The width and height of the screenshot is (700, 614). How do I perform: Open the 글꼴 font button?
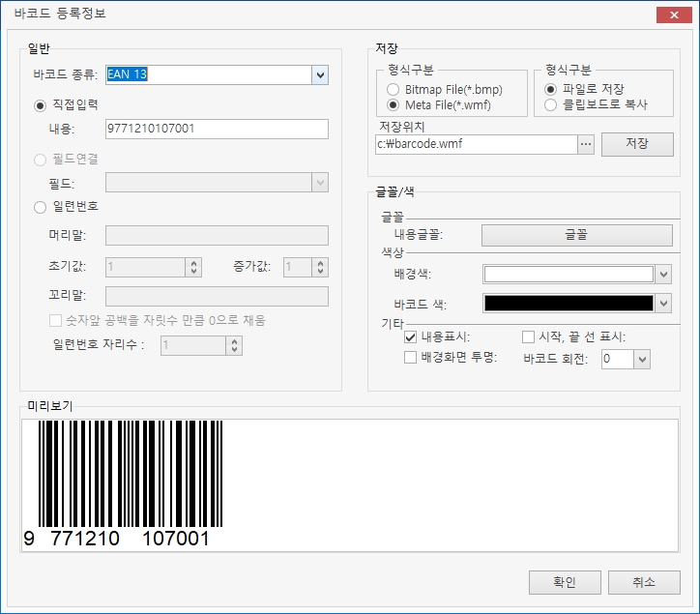point(577,235)
